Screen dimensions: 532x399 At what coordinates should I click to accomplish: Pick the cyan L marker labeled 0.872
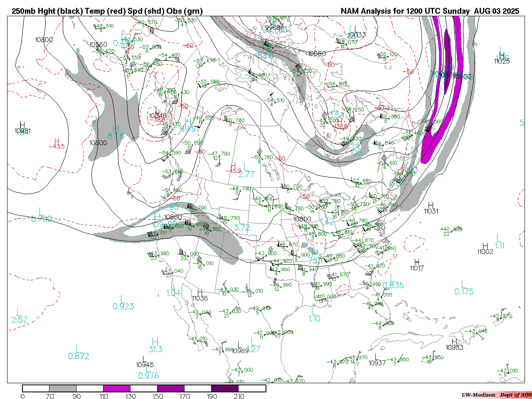coord(78,348)
